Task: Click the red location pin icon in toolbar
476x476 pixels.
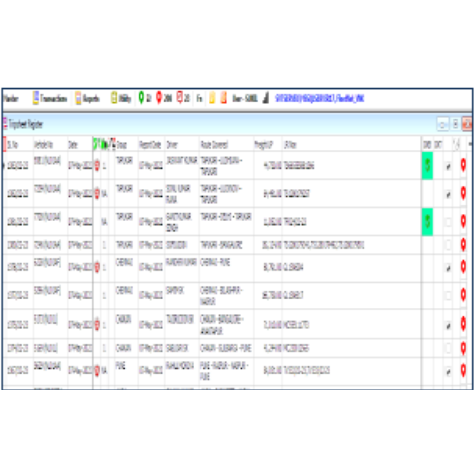Action: tap(159, 98)
